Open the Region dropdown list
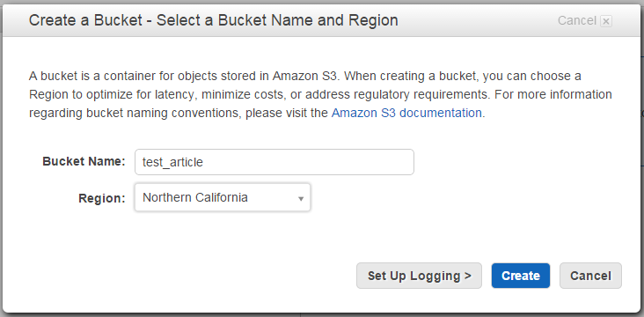This screenshot has height=317, width=644. (223, 198)
